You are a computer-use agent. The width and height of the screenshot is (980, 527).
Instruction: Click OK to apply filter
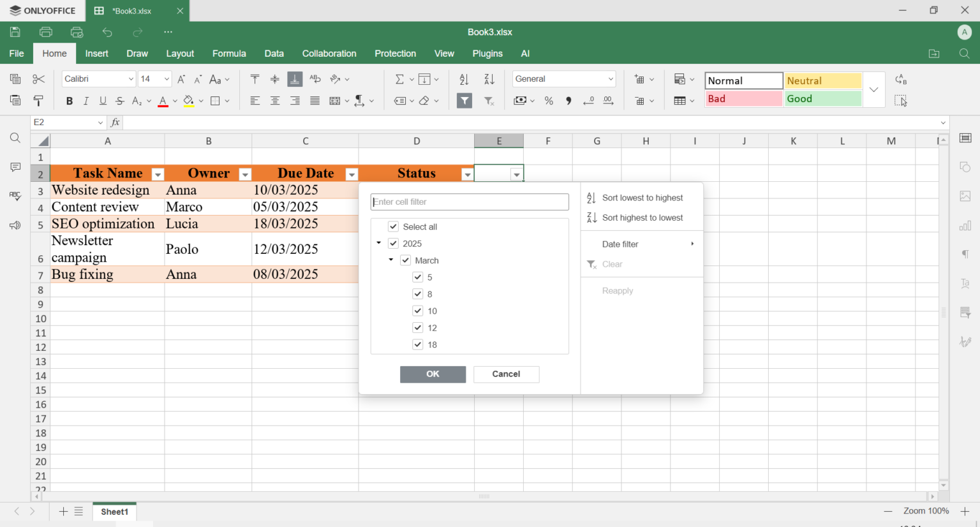(x=433, y=374)
